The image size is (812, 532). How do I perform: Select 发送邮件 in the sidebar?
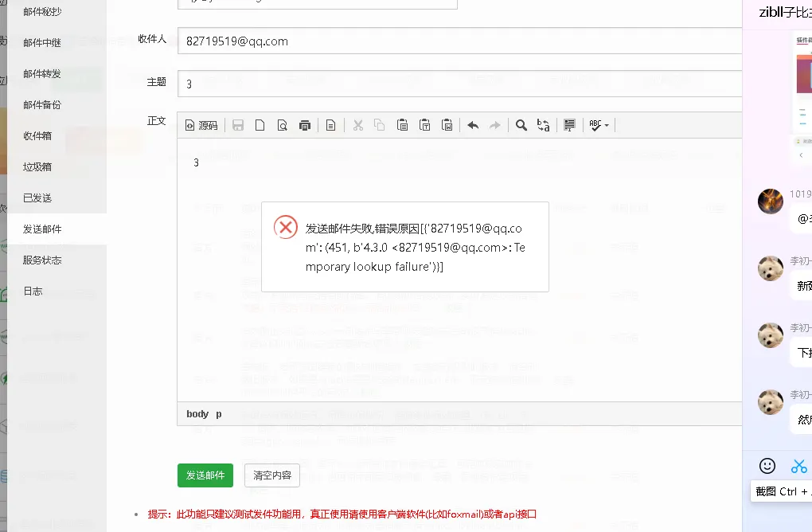pos(42,229)
